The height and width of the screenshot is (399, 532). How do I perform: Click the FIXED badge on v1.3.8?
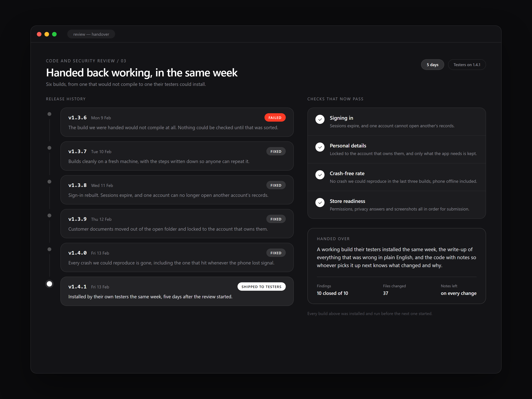[276, 185]
